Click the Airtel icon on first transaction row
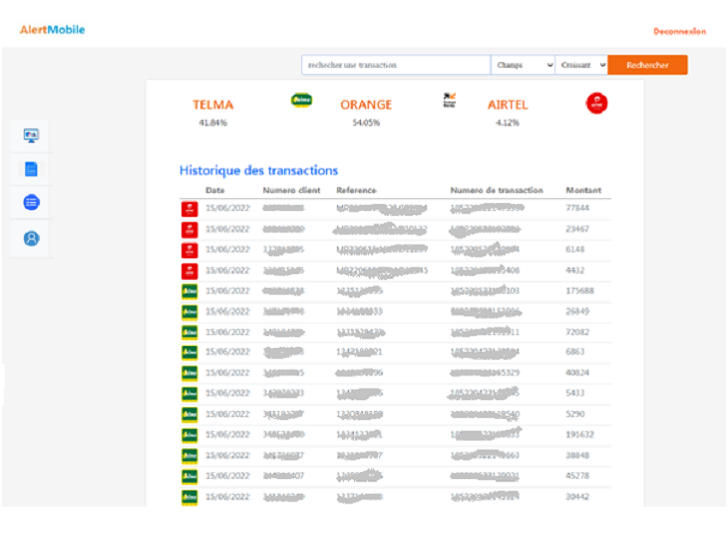This screenshot has width=728, height=550. point(188,208)
